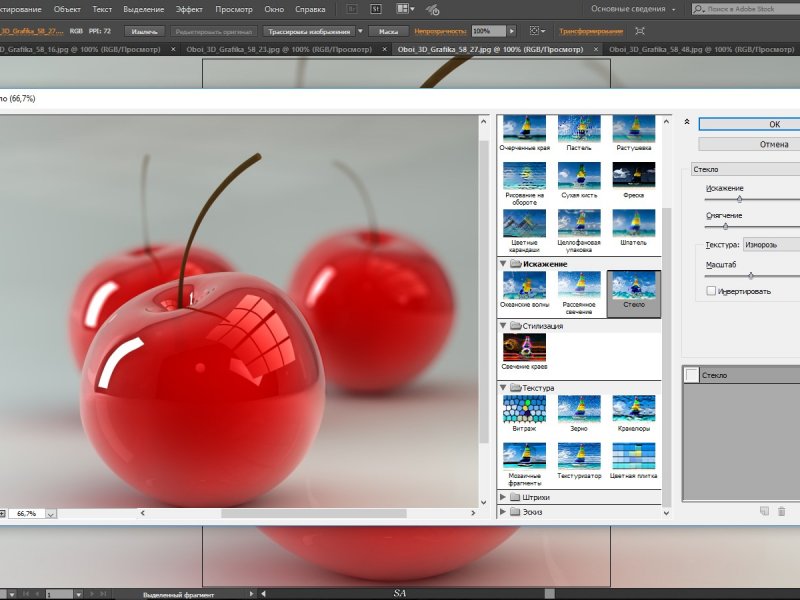The image size is (800, 600).
Task: Select the Океанские волны filter
Action: [x=524, y=290]
